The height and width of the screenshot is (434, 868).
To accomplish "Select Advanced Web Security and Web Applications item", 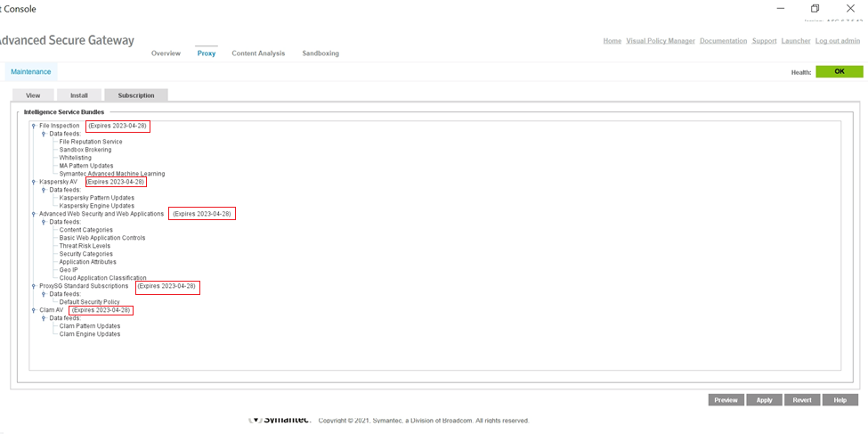I will (101, 214).
